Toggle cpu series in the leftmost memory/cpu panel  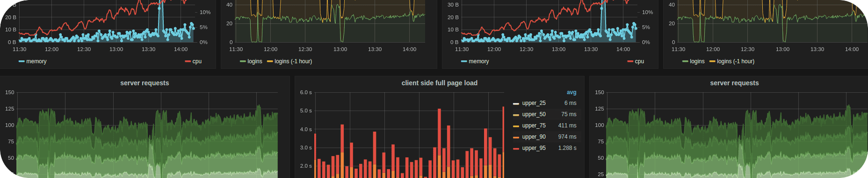coord(197,61)
